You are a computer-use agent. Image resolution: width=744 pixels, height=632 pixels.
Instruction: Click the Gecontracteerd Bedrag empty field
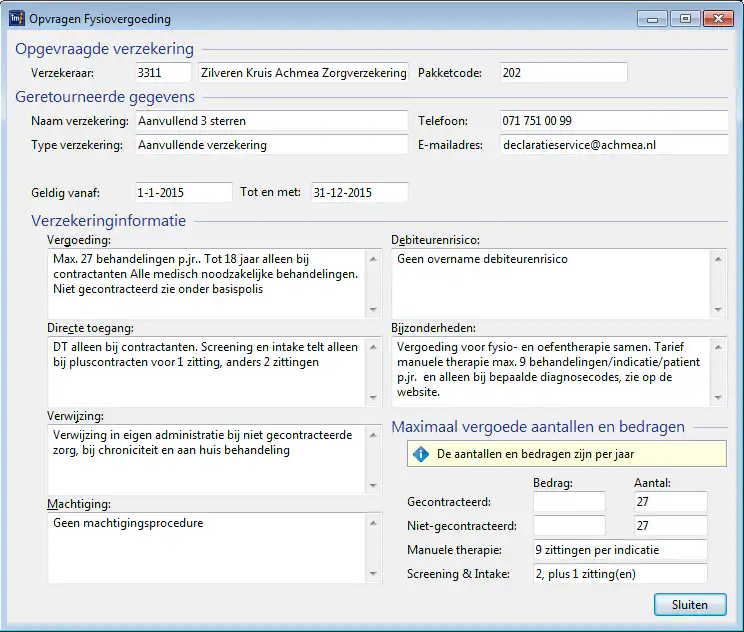(569, 502)
